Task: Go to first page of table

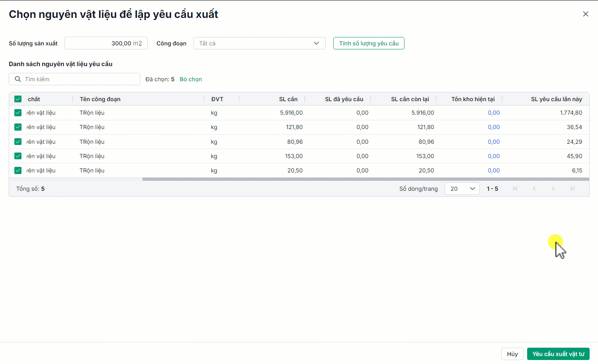Action: (515, 189)
